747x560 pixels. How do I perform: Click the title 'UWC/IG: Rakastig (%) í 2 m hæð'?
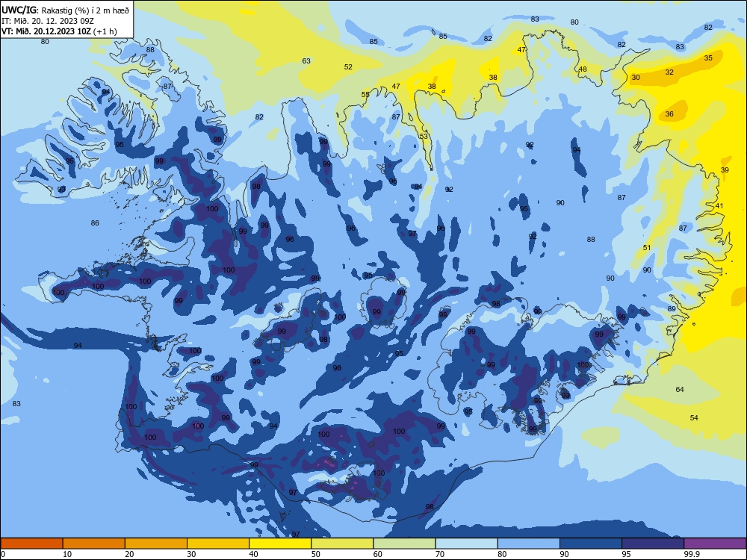pos(65,10)
